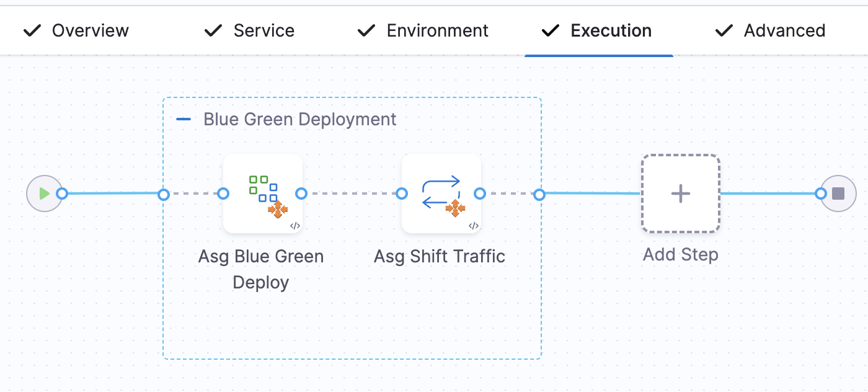Click code badge on Asg Blue Green Deploy
This screenshot has width=868, height=392.
[x=295, y=226]
